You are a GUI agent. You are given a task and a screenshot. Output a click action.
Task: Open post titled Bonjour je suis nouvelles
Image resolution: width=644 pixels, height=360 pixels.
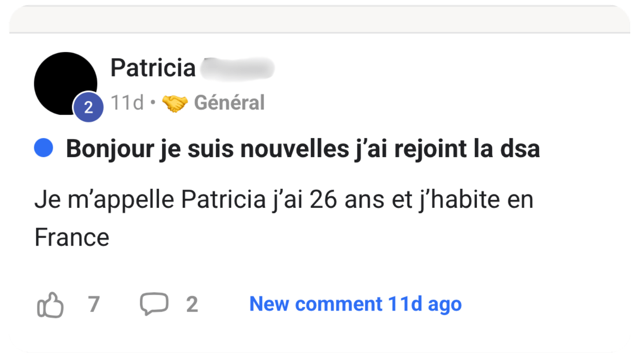pyautogui.click(x=303, y=149)
